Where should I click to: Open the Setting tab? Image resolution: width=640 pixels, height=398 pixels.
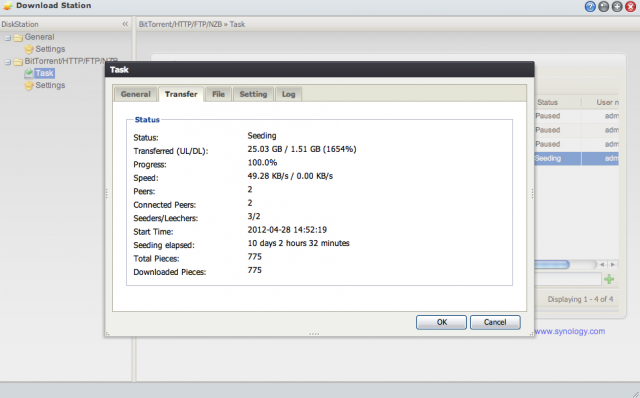[253, 94]
